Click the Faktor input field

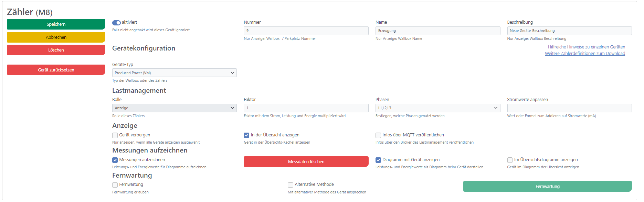coord(306,108)
